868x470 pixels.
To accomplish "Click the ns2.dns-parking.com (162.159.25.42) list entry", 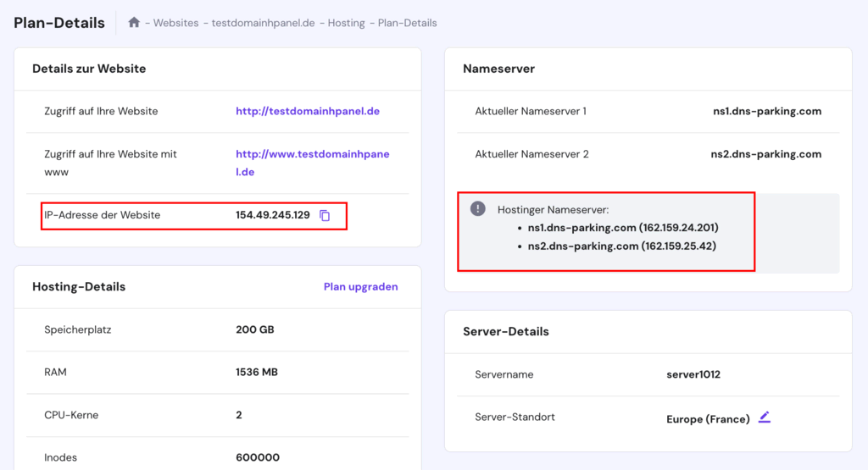I will coord(620,246).
